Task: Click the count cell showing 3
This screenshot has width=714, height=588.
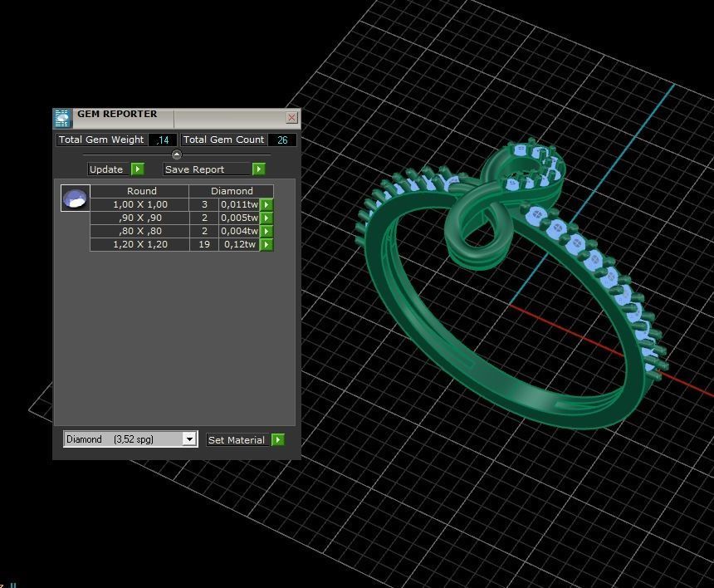Action: (204, 205)
